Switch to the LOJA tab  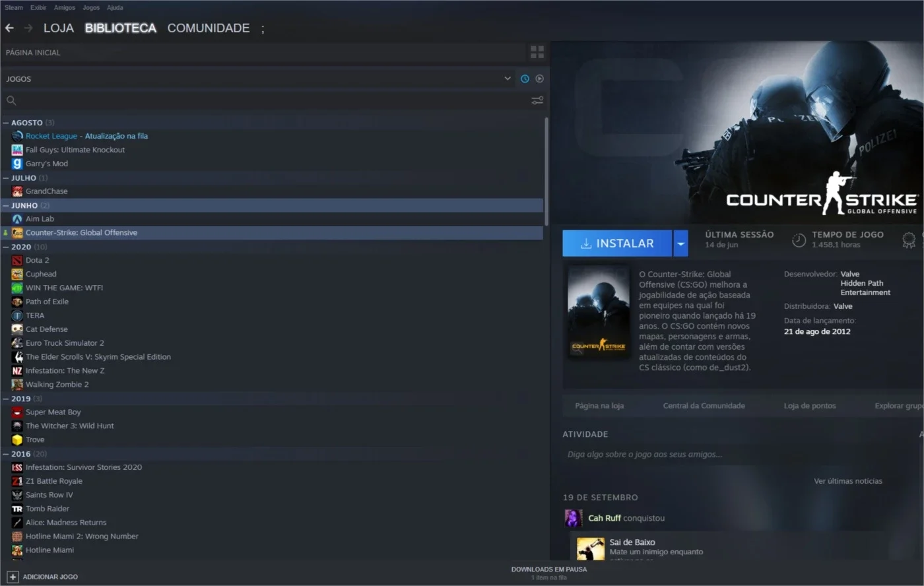coord(59,28)
